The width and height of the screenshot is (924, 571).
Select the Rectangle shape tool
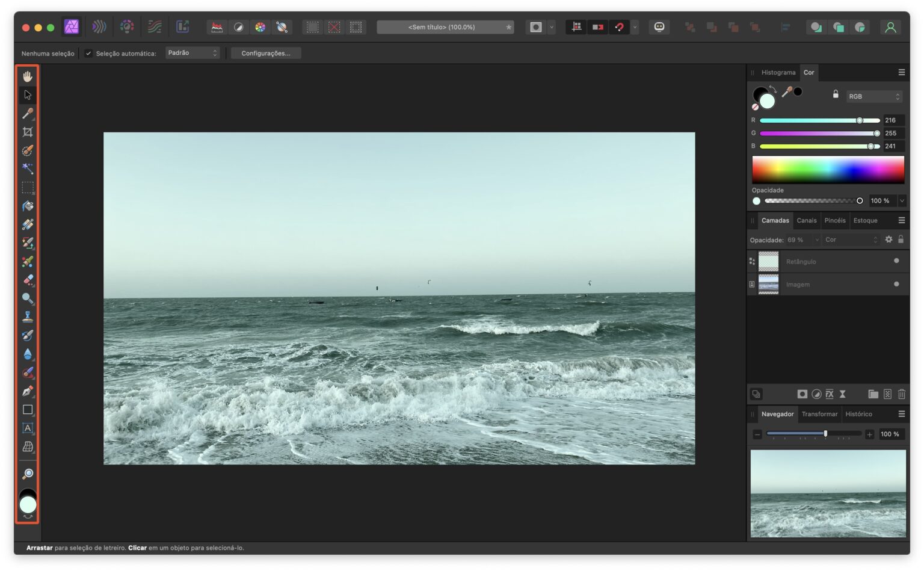tap(27, 410)
